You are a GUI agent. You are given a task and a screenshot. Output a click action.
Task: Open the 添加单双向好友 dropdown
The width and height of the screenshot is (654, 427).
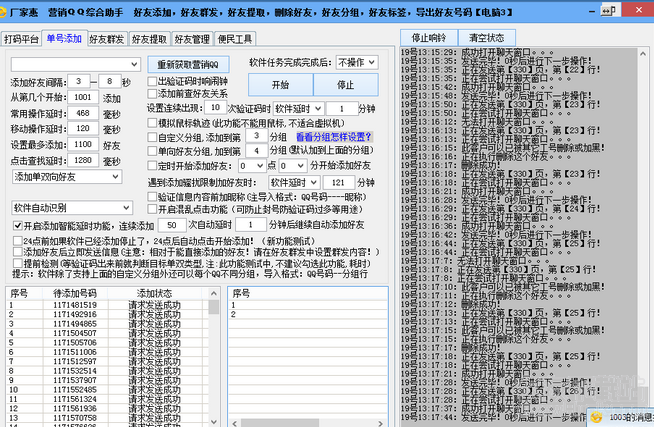pos(67,177)
